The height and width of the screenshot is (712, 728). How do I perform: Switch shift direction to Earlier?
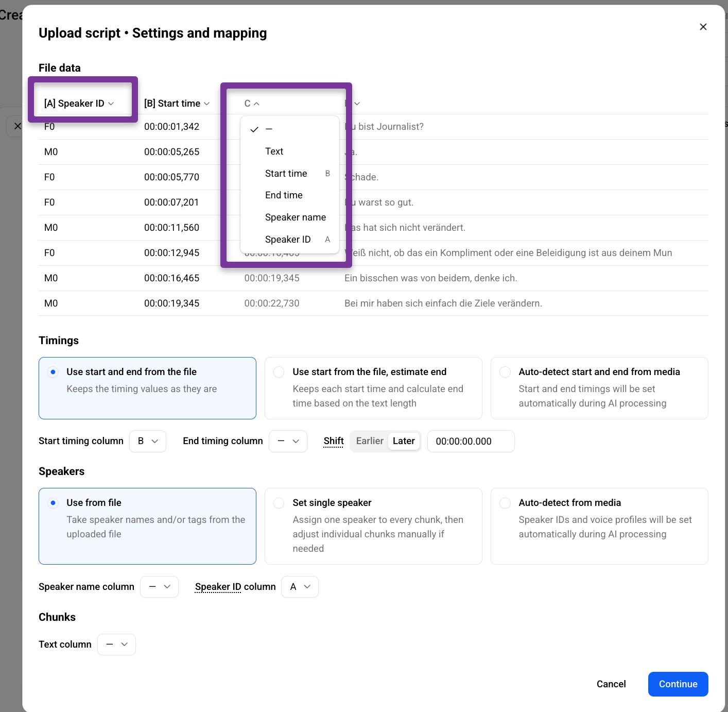(x=370, y=441)
